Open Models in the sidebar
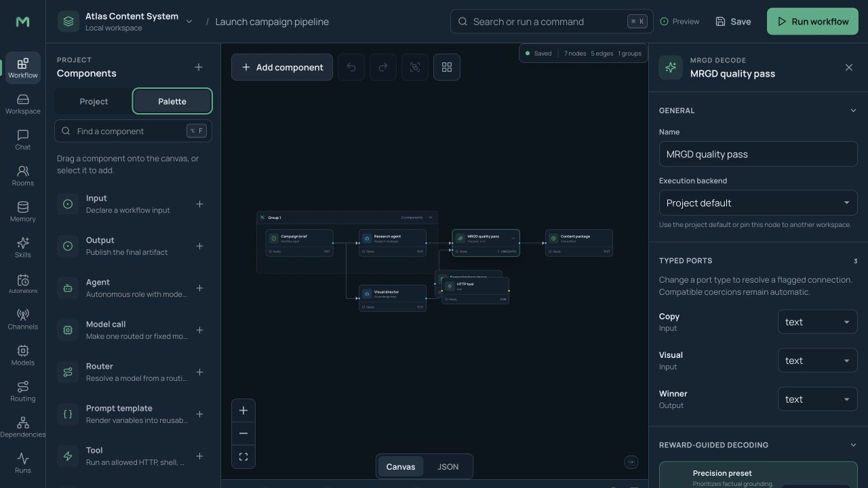868x488 pixels. point(23,355)
